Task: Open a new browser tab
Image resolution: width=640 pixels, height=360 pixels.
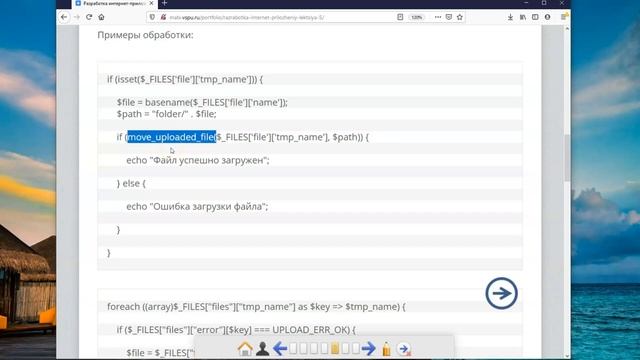Action: pyautogui.click(x=164, y=3)
